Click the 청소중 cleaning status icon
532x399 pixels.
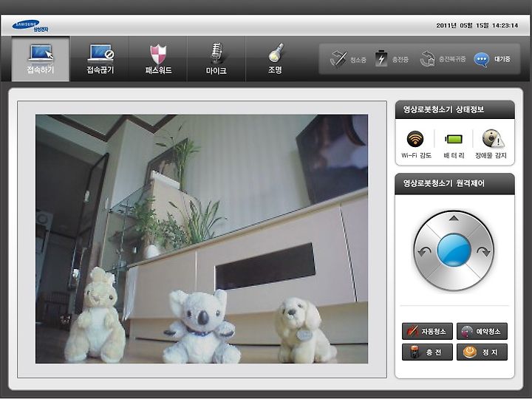pos(338,59)
